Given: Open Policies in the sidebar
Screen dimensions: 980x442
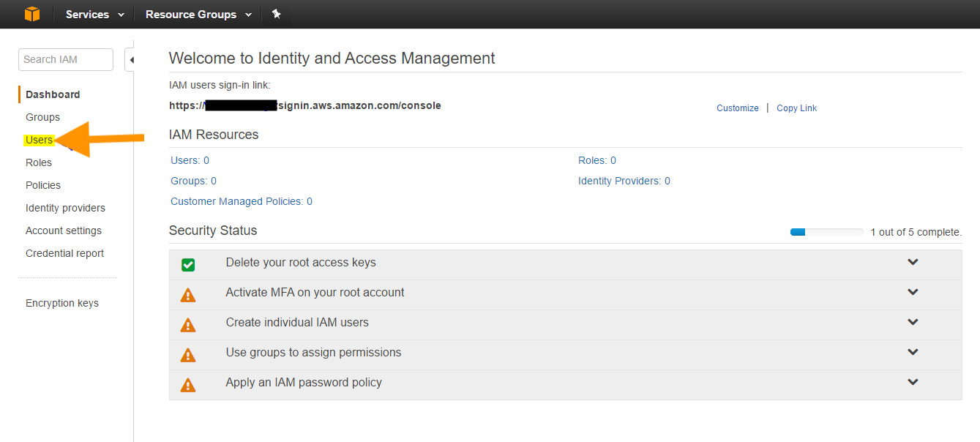Looking at the screenshot, I should coord(43,185).
